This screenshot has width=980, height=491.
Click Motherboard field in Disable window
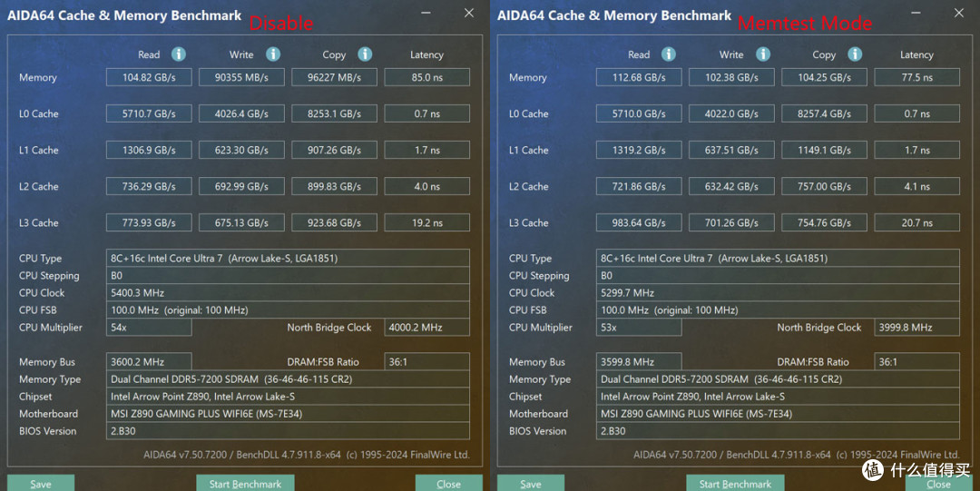[x=288, y=414]
